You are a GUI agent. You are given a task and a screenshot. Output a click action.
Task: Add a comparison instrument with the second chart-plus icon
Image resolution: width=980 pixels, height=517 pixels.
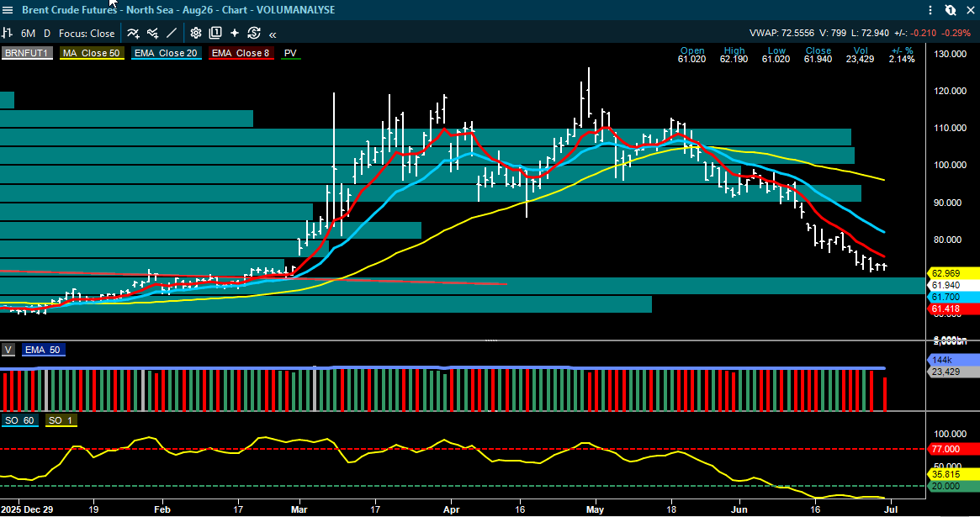click(x=152, y=33)
